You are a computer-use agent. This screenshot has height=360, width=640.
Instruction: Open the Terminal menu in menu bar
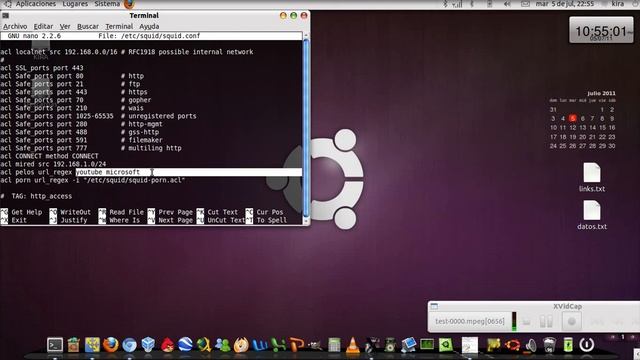(119, 26)
